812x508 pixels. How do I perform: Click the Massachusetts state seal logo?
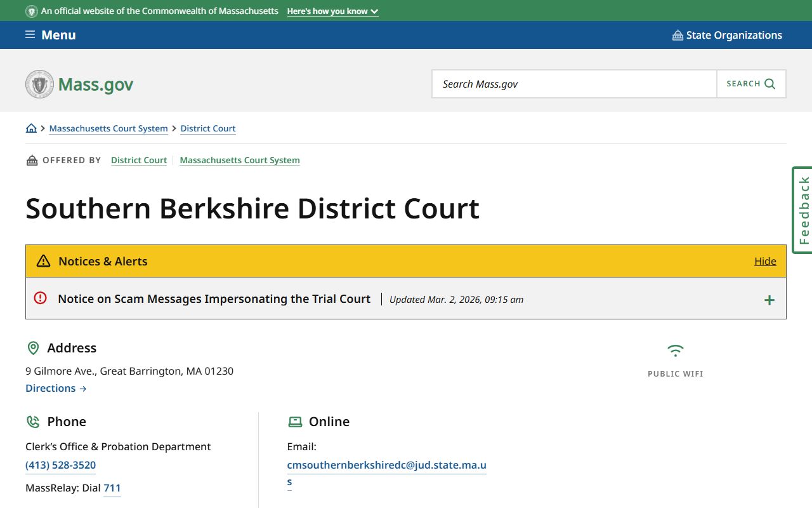coord(39,84)
